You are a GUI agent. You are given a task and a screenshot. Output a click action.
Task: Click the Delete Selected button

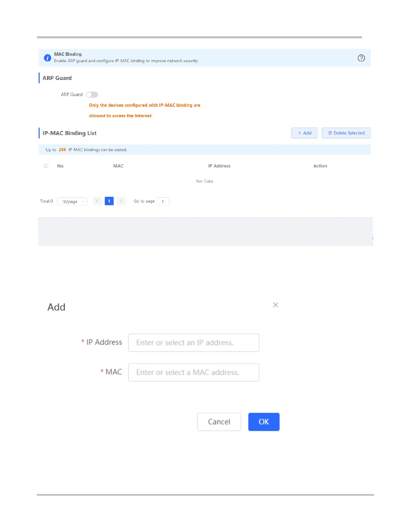[x=346, y=133]
